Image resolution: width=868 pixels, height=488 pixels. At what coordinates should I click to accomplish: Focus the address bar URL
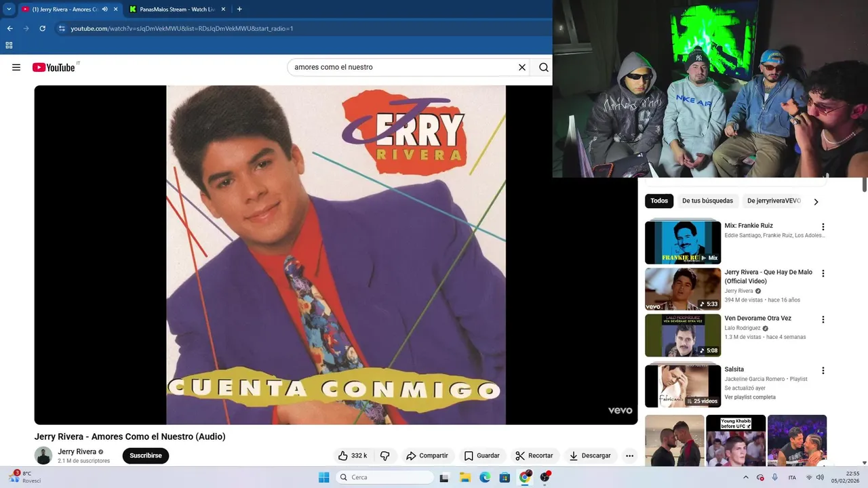coord(182,28)
